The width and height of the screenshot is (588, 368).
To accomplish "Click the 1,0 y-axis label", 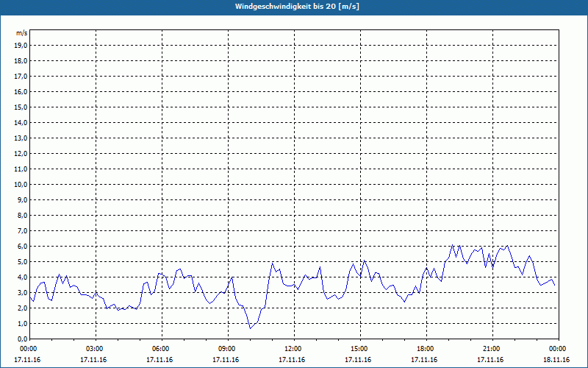I will point(22,324).
